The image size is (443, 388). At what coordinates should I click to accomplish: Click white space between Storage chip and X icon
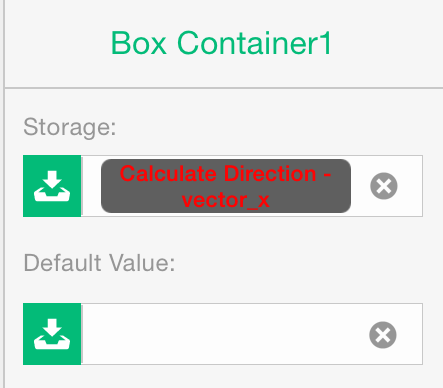click(360, 186)
